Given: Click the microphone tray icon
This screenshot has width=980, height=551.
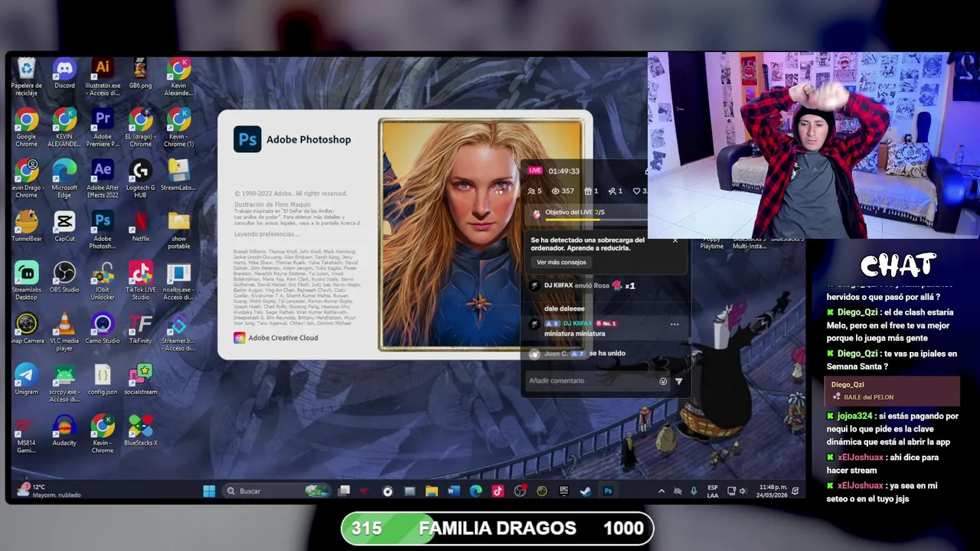Looking at the screenshot, I should click(x=694, y=491).
